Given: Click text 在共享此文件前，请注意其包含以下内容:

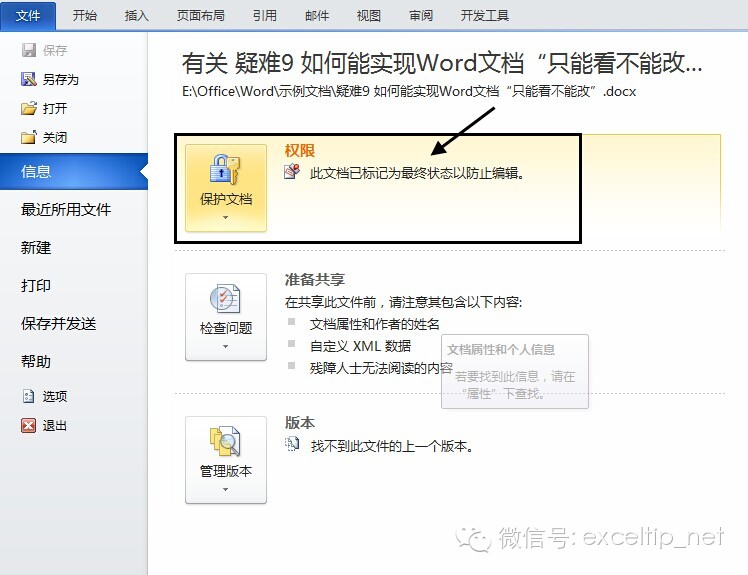Looking at the screenshot, I should pos(404,302).
